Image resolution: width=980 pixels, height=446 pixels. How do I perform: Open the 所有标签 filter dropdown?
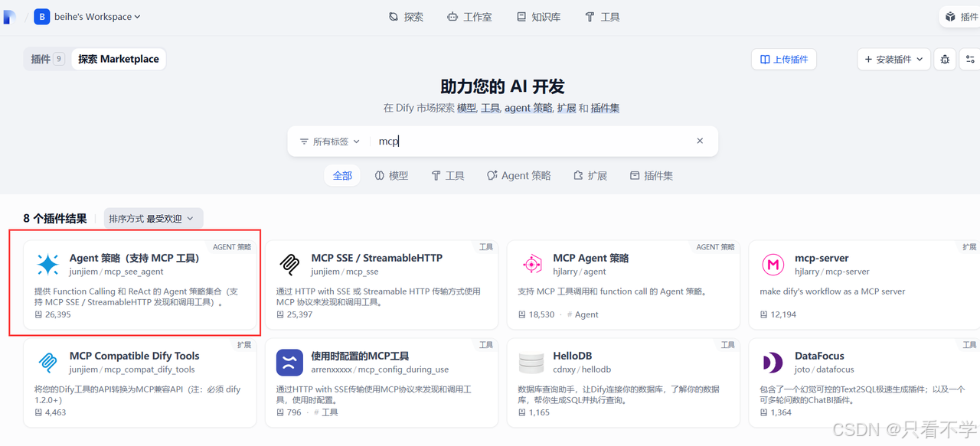330,142
